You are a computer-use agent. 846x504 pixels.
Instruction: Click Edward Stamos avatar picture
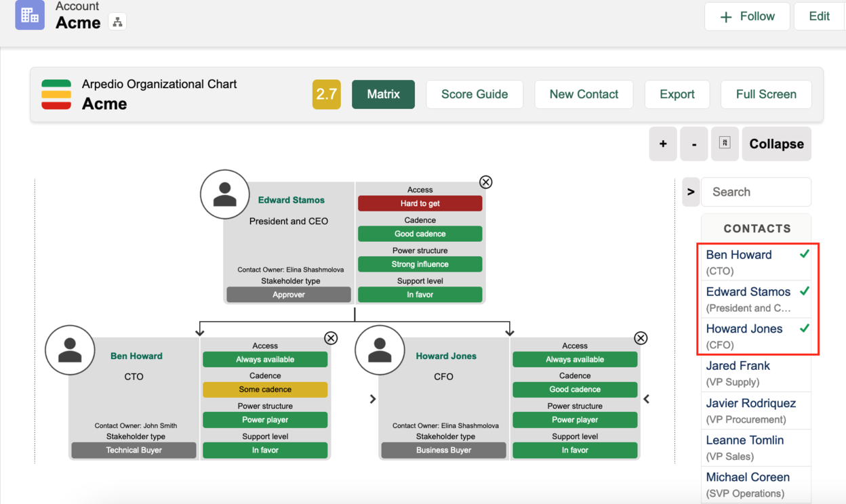(225, 194)
